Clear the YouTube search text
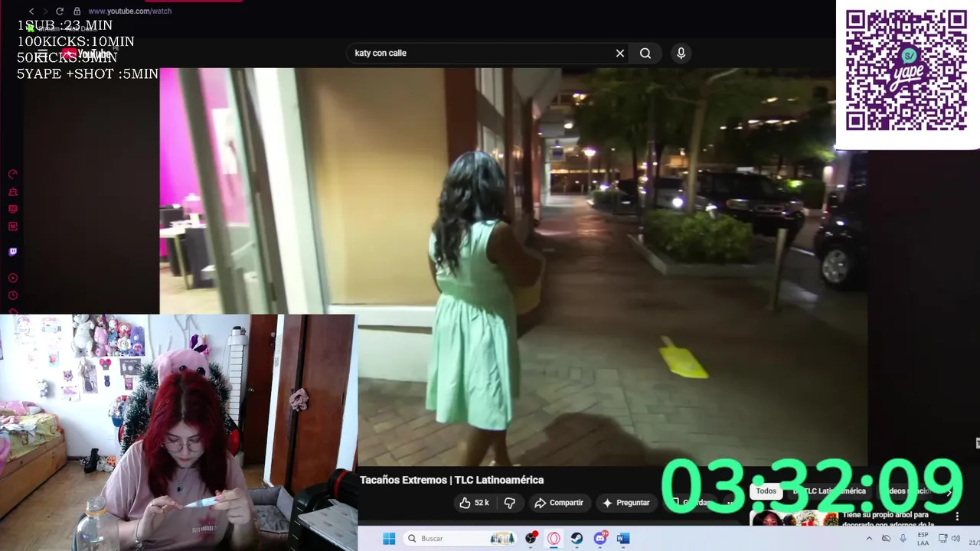 click(x=620, y=53)
